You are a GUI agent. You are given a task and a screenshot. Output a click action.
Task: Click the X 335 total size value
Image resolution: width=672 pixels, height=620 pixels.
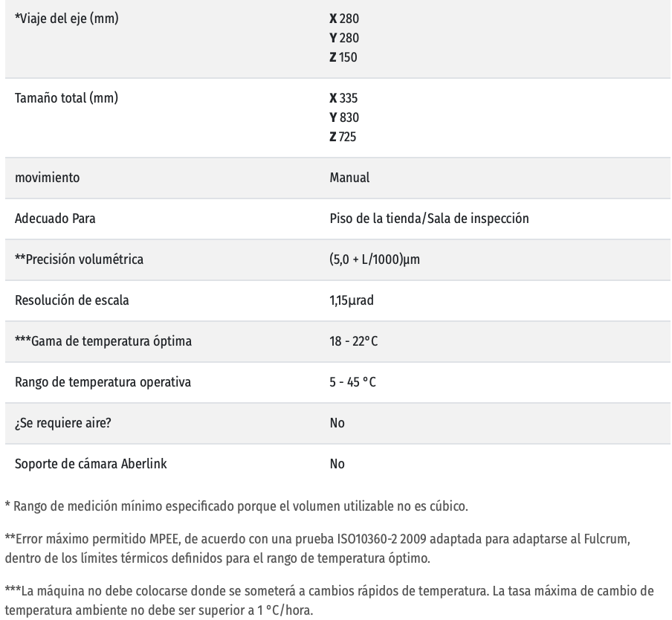[x=344, y=99]
